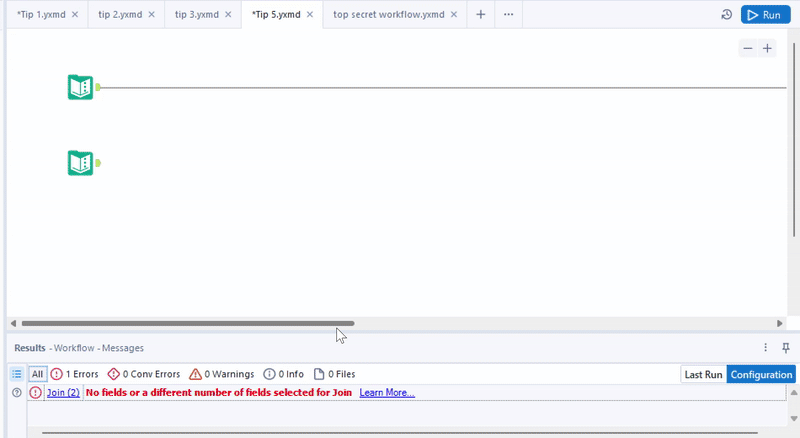Viewport: 800px width, 438px height.
Task: Click the Join (2) link
Action: [x=63, y=393]
